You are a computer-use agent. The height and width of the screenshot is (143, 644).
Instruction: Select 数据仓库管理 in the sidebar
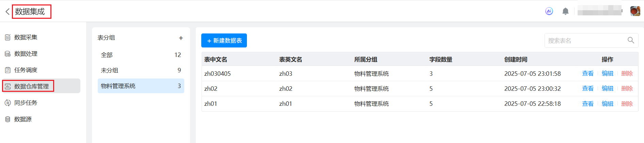coord(31,86)
